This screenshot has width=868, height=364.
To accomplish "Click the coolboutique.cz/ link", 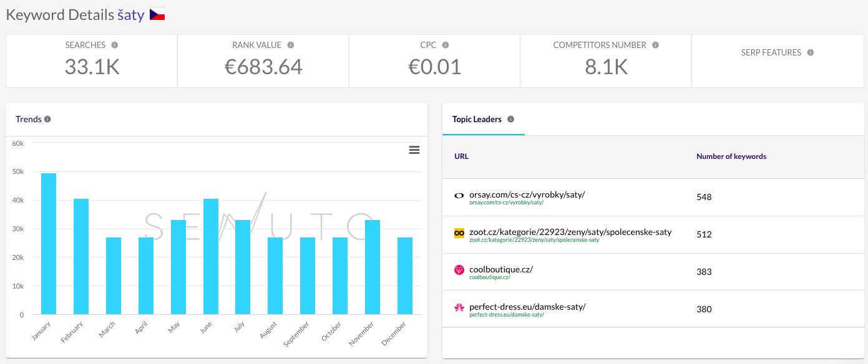I will [501, 269].
